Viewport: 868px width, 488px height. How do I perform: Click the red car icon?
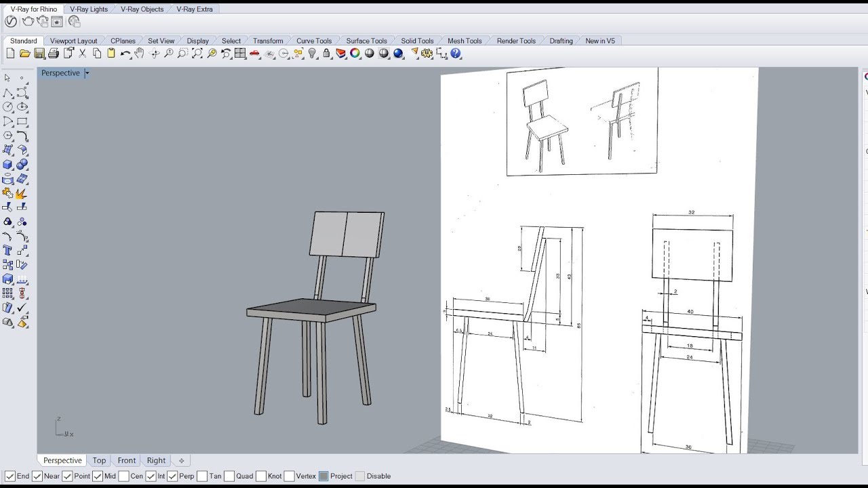tap(254, 53)
